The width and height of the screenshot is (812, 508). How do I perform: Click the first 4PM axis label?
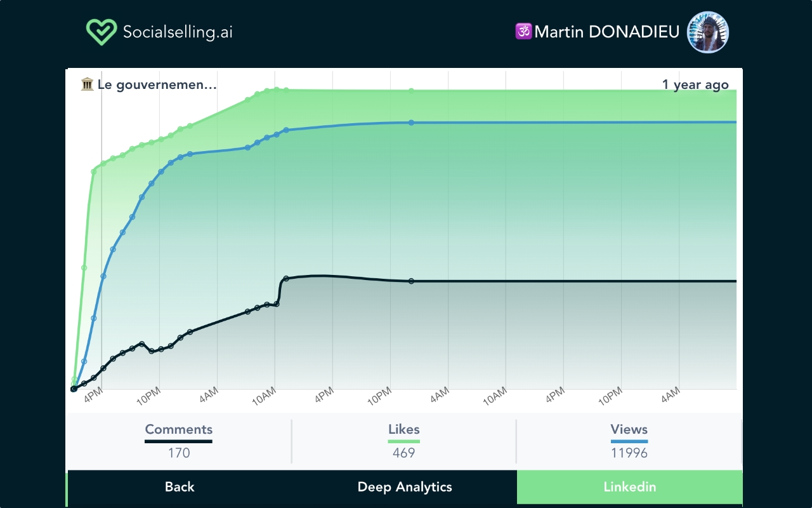coord(93,396)
